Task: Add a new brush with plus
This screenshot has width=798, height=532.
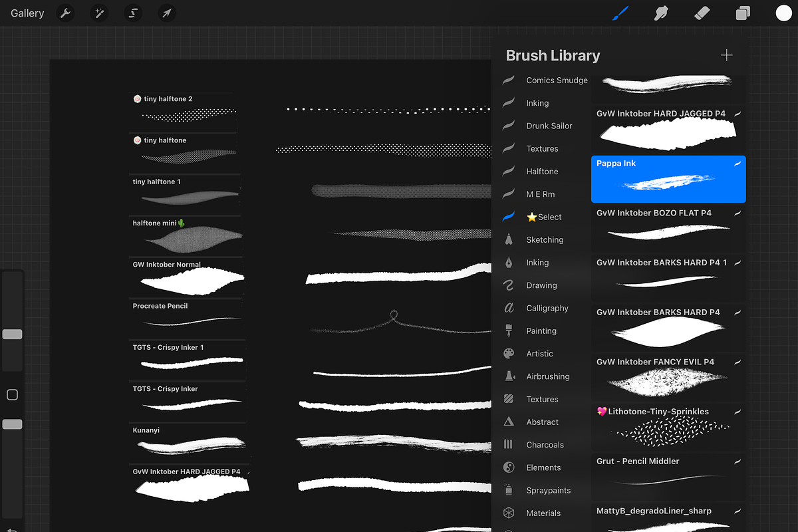Action: tap(727, 55)
